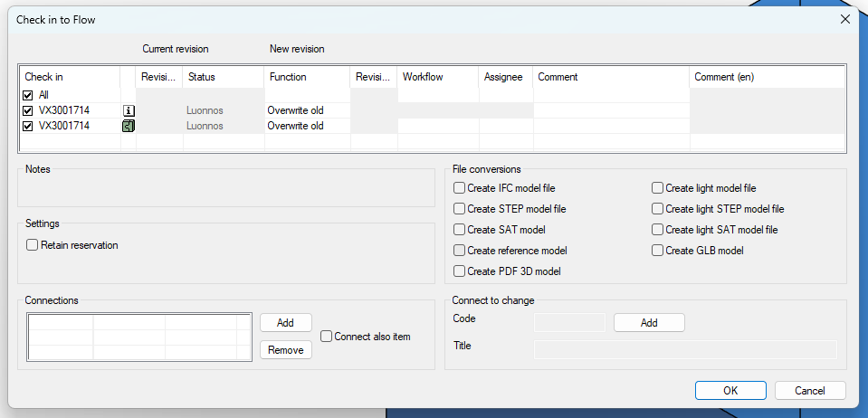The height and width of the screenshot is (418, 868).
Task: Check Create PDF 3D model option
Action: pos(460,271)
